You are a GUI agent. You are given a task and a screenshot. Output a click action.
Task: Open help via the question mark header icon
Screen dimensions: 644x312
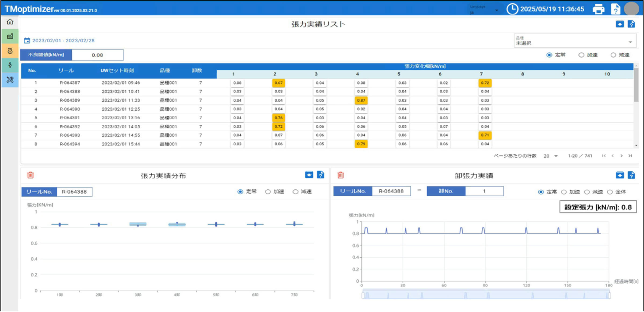[x=616, y=9]
